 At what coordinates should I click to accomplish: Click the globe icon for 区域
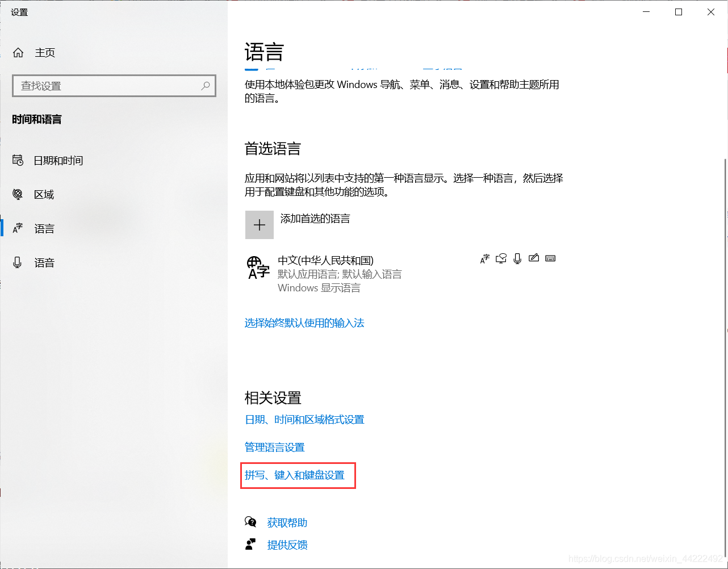pos(18,194)
